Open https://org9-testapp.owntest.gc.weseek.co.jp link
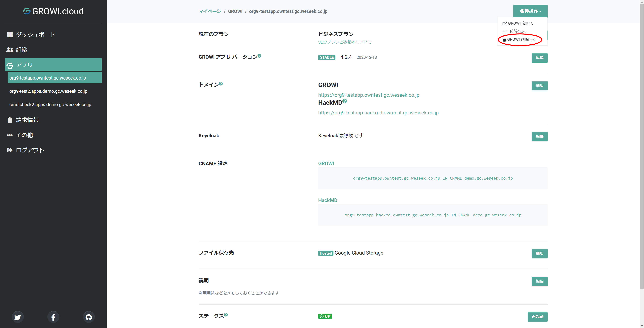 tap(369, 95)
